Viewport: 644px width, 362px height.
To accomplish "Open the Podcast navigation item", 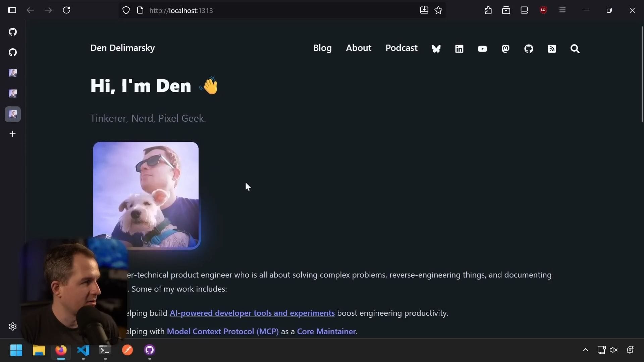I will 401,48.
